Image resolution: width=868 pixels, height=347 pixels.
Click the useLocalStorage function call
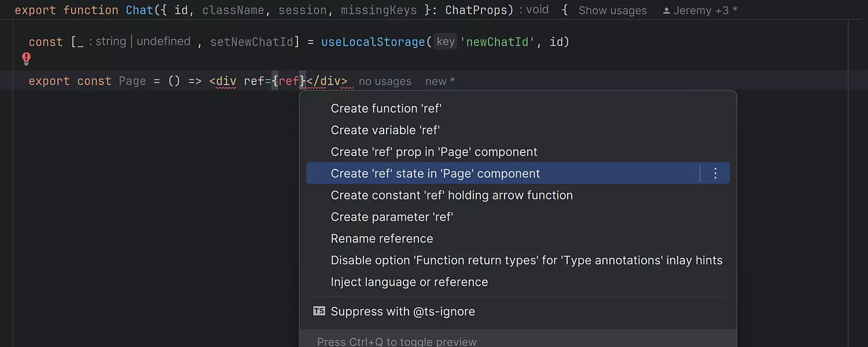373,42
